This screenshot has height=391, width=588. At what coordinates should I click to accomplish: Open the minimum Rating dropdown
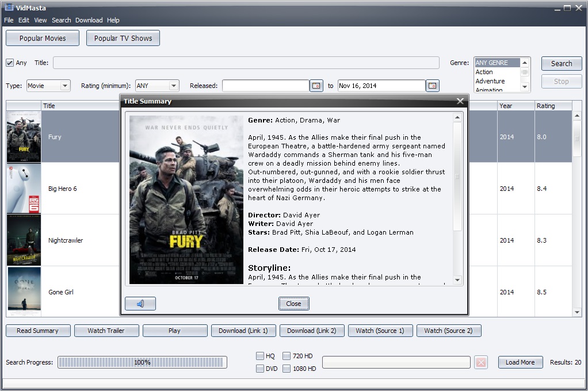[157, 86]
